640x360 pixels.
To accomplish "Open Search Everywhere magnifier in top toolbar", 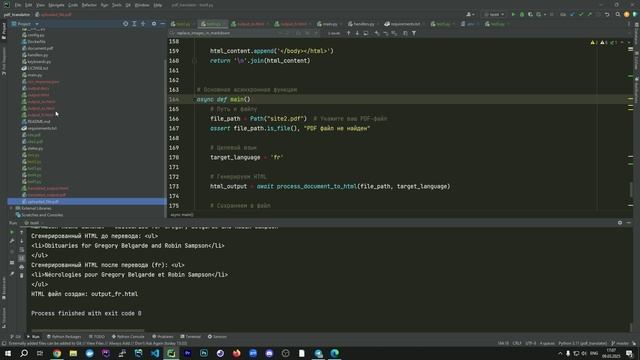I will coord(618,14).
